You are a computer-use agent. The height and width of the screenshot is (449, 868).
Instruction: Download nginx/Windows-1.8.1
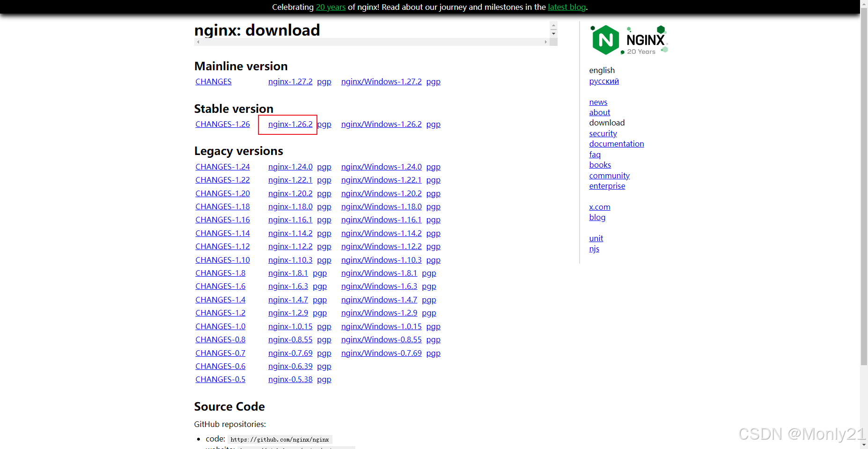379,273
